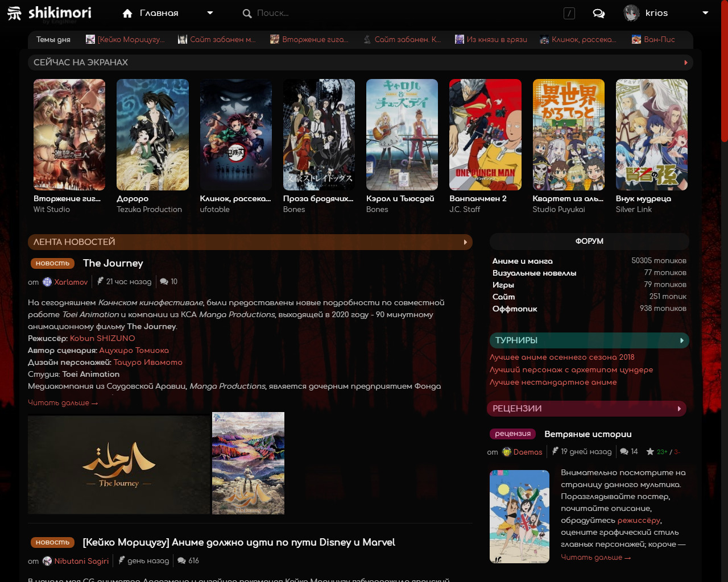Screen dimensions: 728x582
Task: Click the Tezuka Production studio name
Action: [150, 209]
